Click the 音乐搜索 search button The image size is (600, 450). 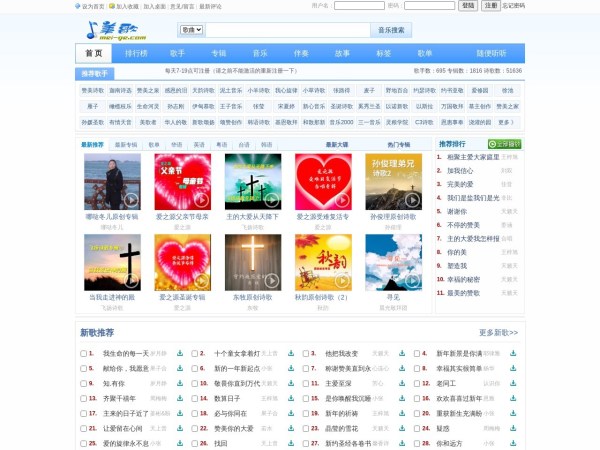coord(390,30)
